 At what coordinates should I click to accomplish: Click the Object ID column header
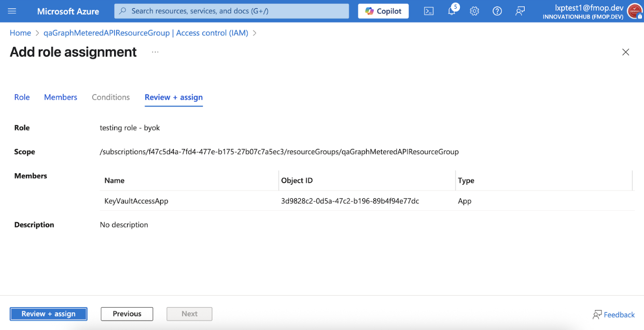point(297,181)
